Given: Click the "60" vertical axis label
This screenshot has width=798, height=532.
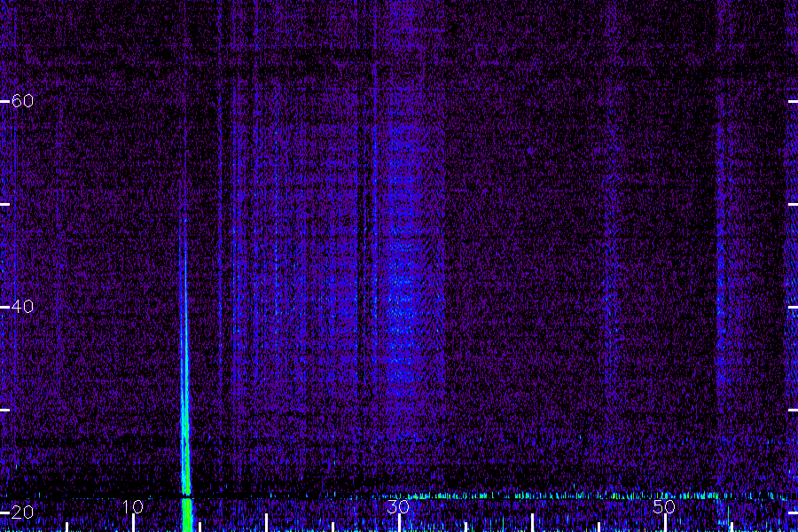Looking at the screenshot, I should tap(22, 101).
